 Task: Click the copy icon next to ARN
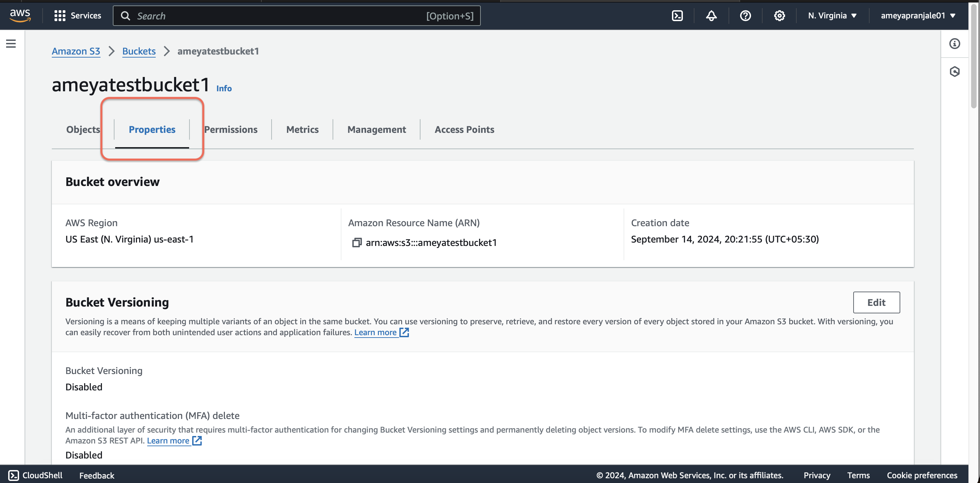[356, 243]
